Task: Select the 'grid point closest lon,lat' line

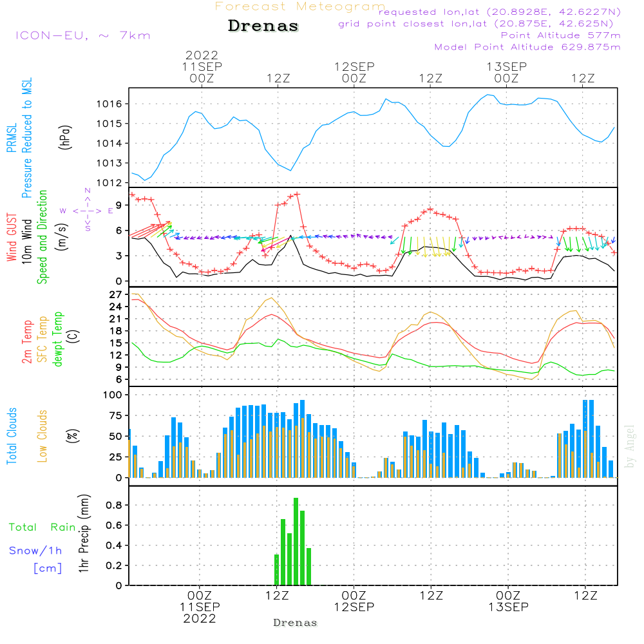Action: click(x=476, y=23)
